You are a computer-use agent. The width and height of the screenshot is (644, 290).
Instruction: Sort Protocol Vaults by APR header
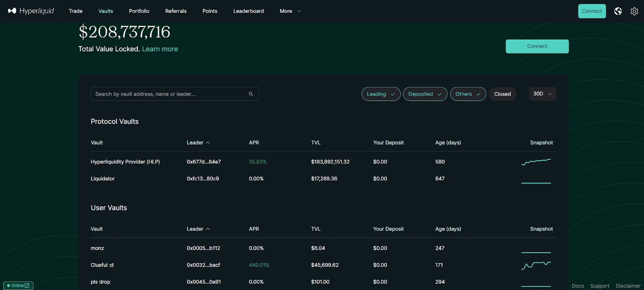254,143
